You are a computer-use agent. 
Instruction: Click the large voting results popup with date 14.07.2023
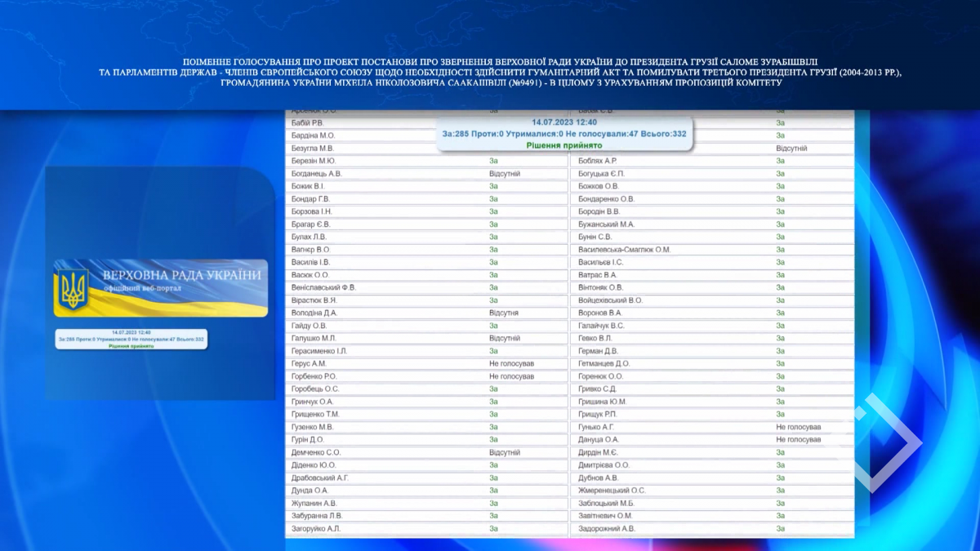point(563,133)
